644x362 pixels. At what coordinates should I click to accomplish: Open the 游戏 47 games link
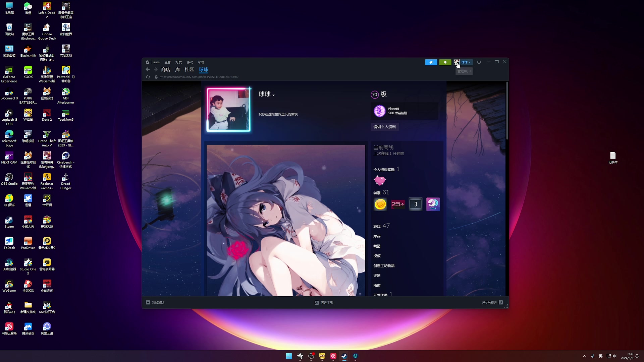[382, 226]
